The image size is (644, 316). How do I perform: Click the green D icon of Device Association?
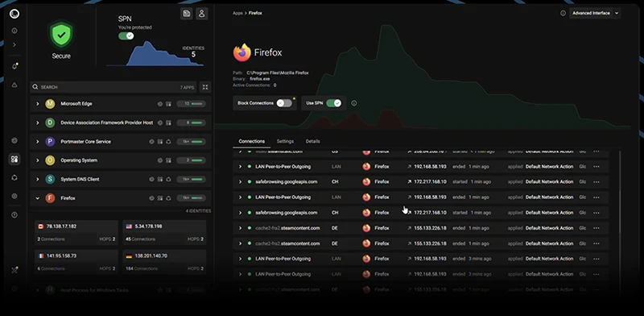pos(50,123)
